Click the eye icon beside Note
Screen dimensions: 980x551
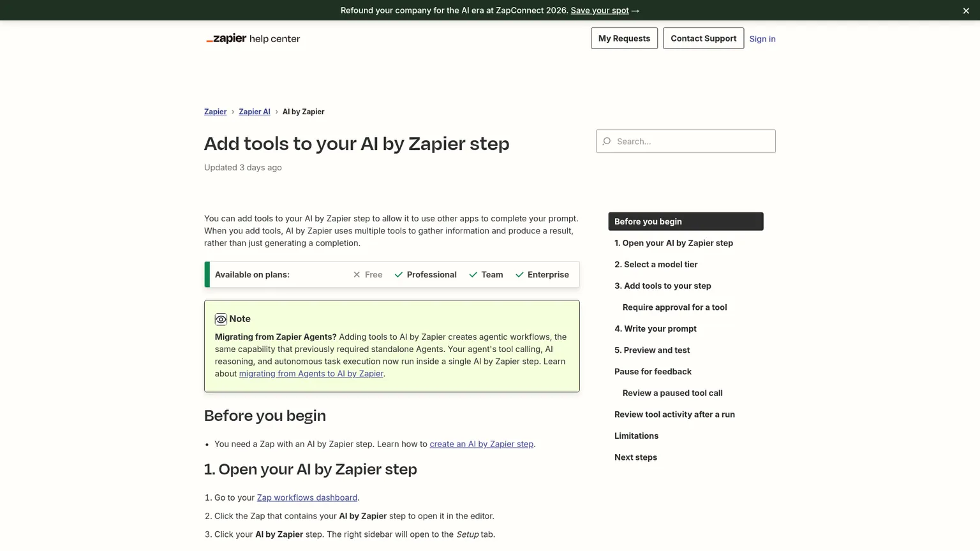(221, 320)
